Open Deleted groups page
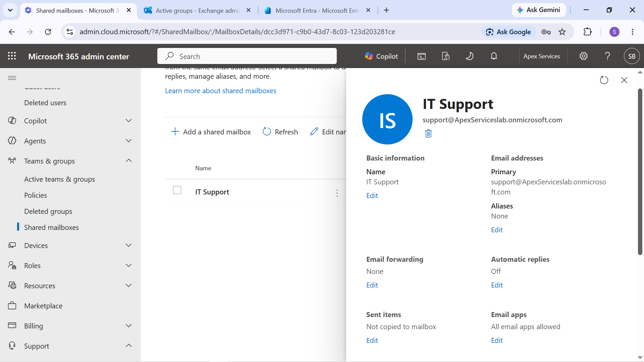This screenshot has height=362, width=644. click(x=48, y=212)
